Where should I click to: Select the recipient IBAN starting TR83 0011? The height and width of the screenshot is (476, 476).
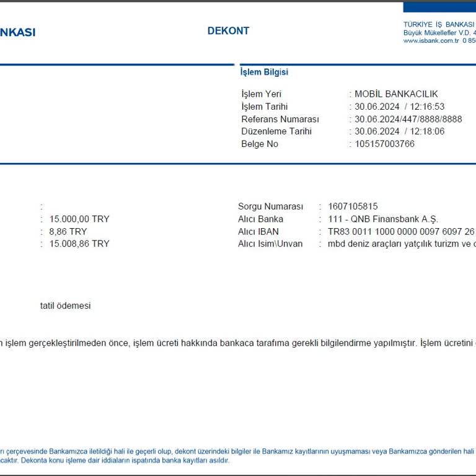tap(402, 232)
